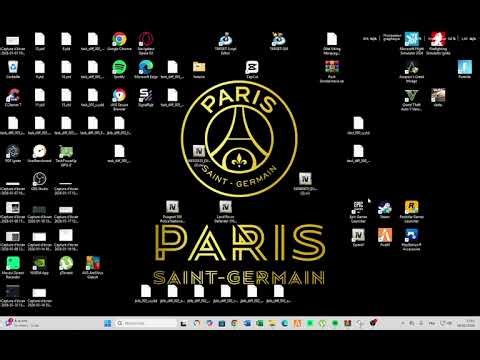
Task: Launch the OBS Studio shortcut
Action: 40,181
